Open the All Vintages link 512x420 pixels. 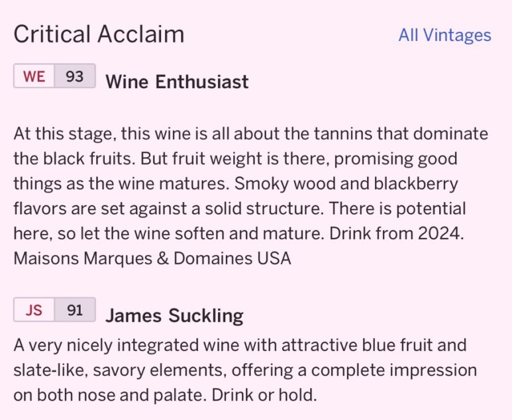pyautogui.click(x=444, y=35)
